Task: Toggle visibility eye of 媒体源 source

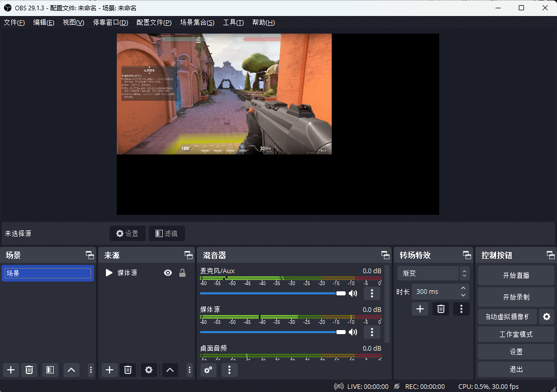Action: click(x=167, y=273)
